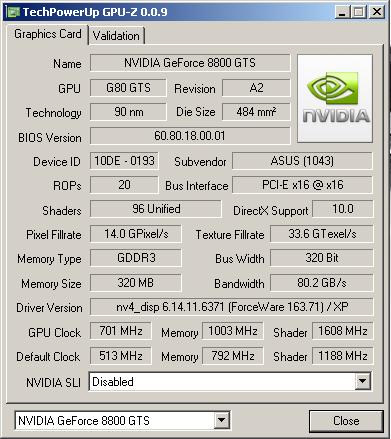Click the GPU-Z title bar app icon
This screenshot has height=439, width=391.
click(13, 12)
